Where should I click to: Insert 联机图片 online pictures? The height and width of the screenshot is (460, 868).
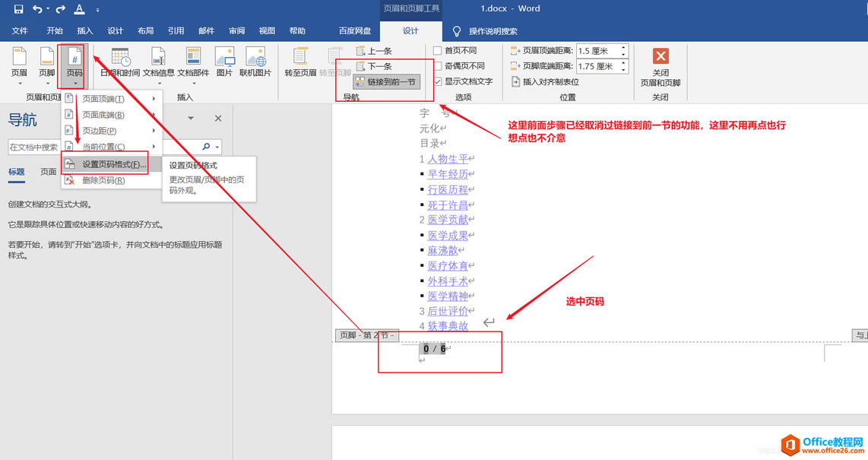[x=255, y=62]
